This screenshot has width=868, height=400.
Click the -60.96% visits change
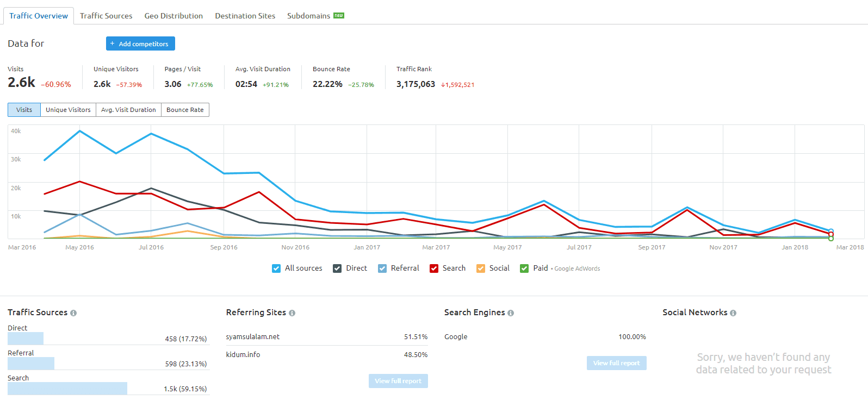[56, 85]
